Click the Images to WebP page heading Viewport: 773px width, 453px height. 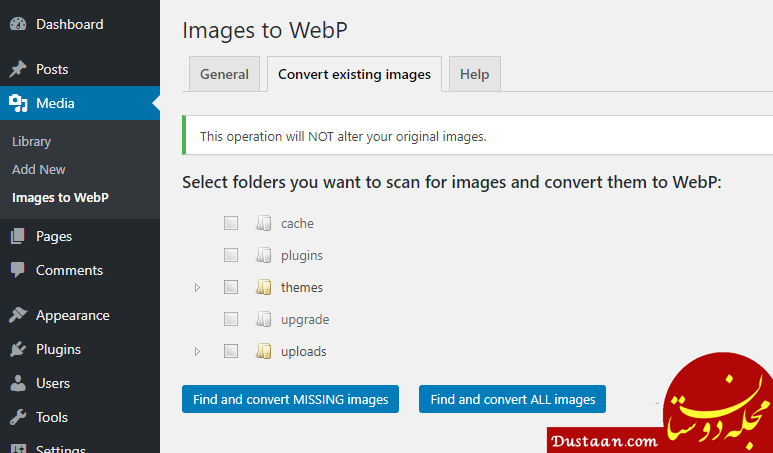[x=265, y=30]
